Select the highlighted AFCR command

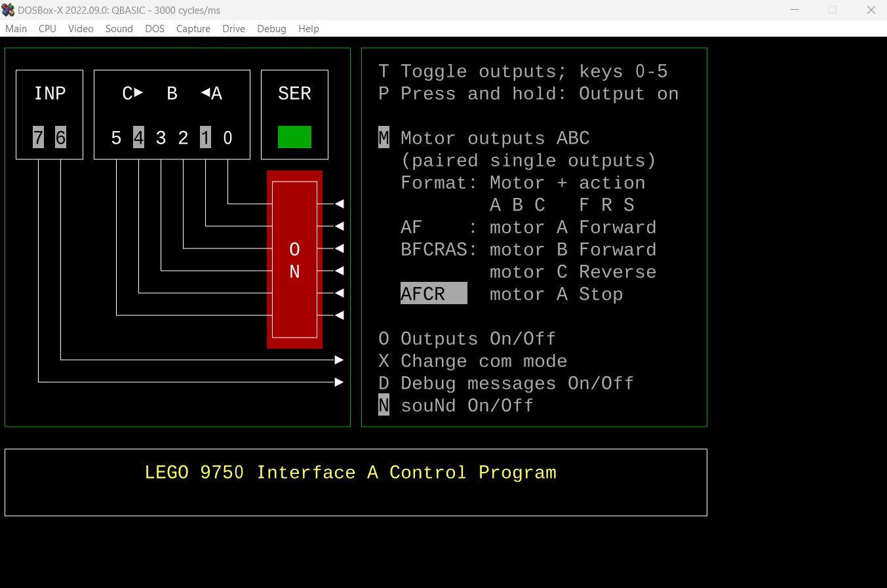click(x=433, y=294)
